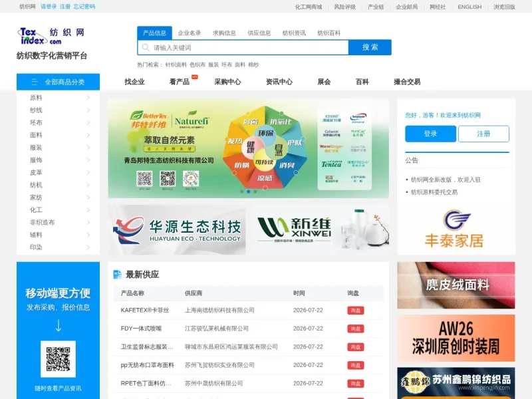Open the mobile QR code image
This screenshot has height=399, width=532.
click(x=58, y=359)
